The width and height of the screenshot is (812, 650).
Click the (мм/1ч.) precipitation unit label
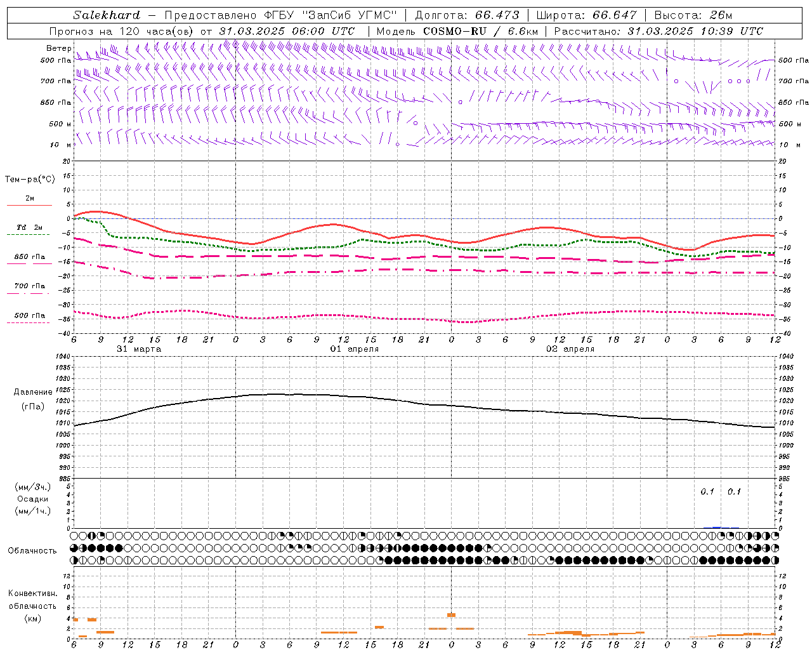pyautogui.click(x=33, y=511)
